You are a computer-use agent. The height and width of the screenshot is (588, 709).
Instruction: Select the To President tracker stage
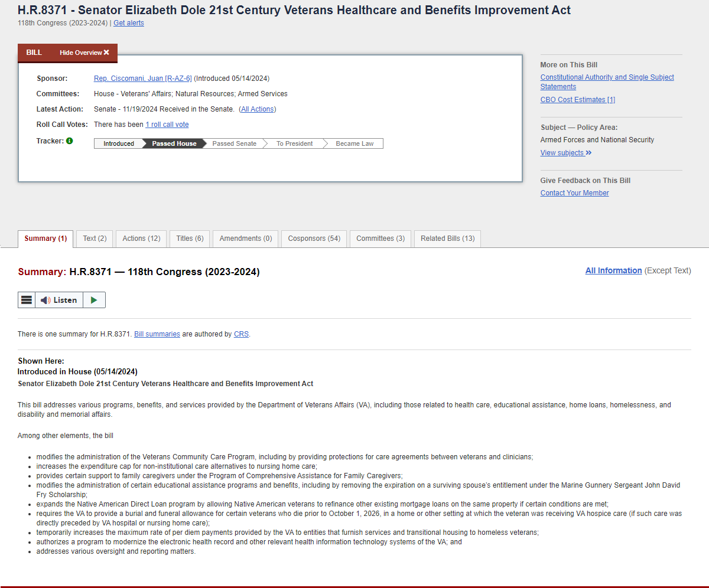pos(295,143)
